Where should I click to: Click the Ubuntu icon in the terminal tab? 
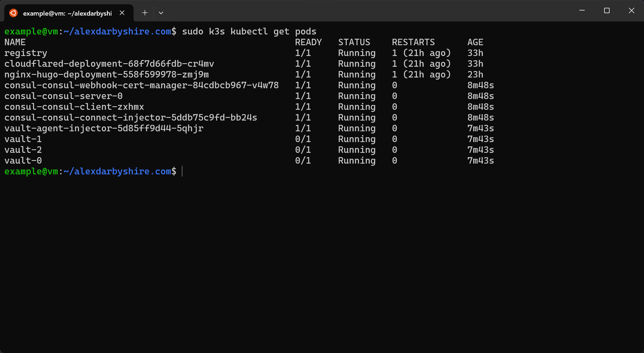13,13
